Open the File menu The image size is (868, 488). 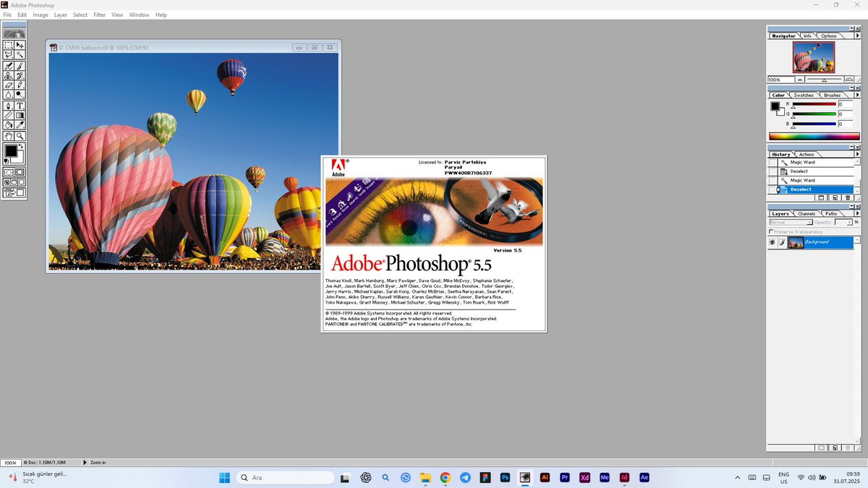pyautogui.click(x=7, y=14)
